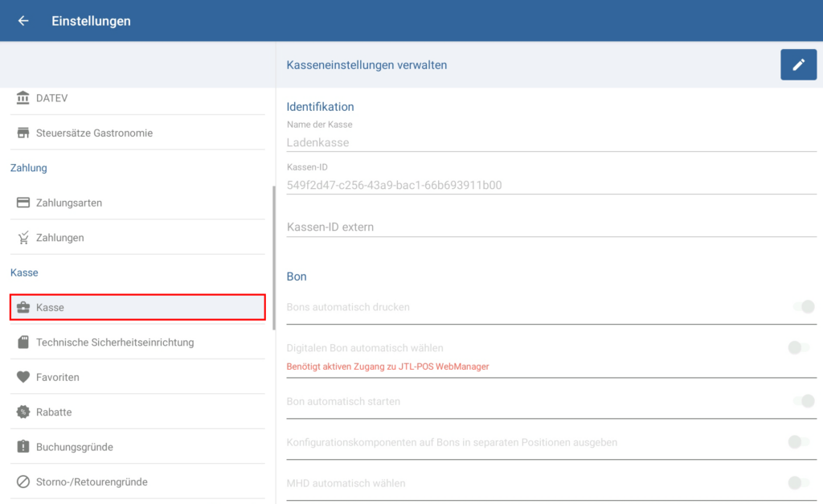Click the Favoriten heart icon

[x=23, y=377]
